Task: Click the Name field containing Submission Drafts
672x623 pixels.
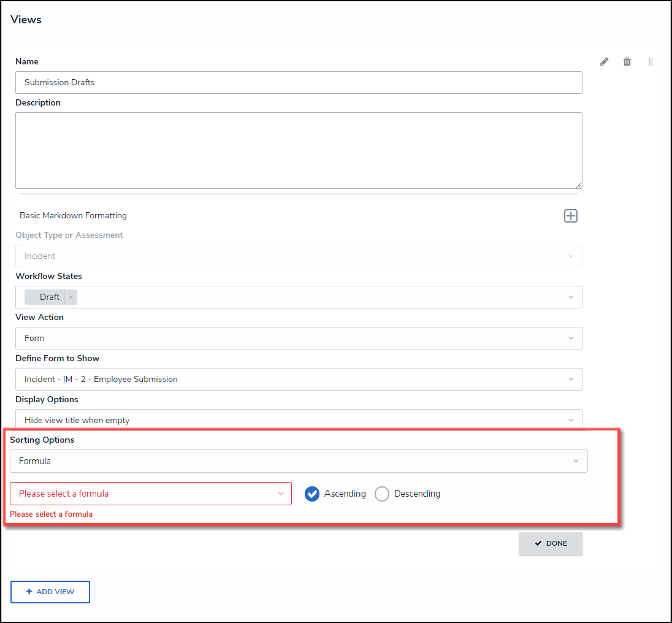Action: (x=298, y=82)
